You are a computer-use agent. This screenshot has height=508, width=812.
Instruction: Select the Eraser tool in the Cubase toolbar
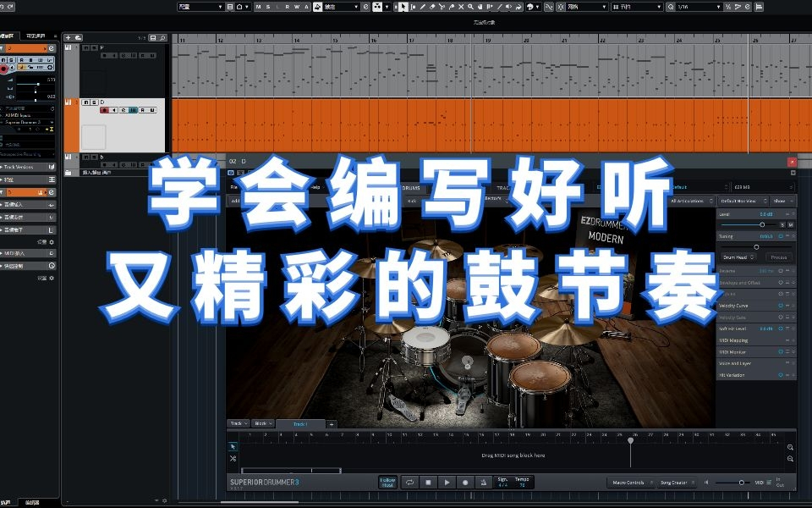[x=431, y=6]
